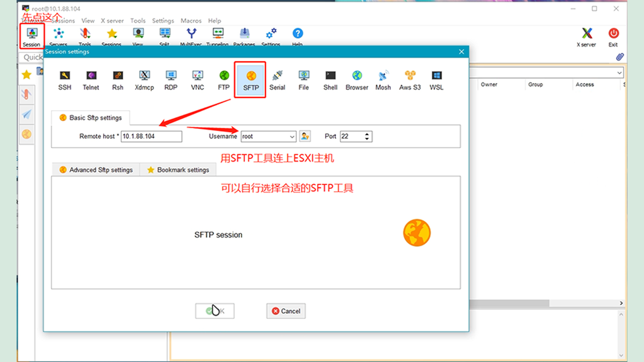Open the path dropdown in the main window
The width and height of the screenshot is (644, 362).
(x=619, y=73)
